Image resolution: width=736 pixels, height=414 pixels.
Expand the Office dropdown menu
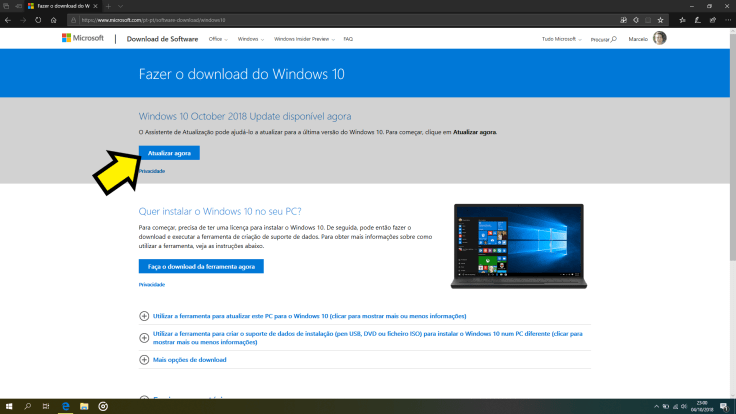coord(218,39)
